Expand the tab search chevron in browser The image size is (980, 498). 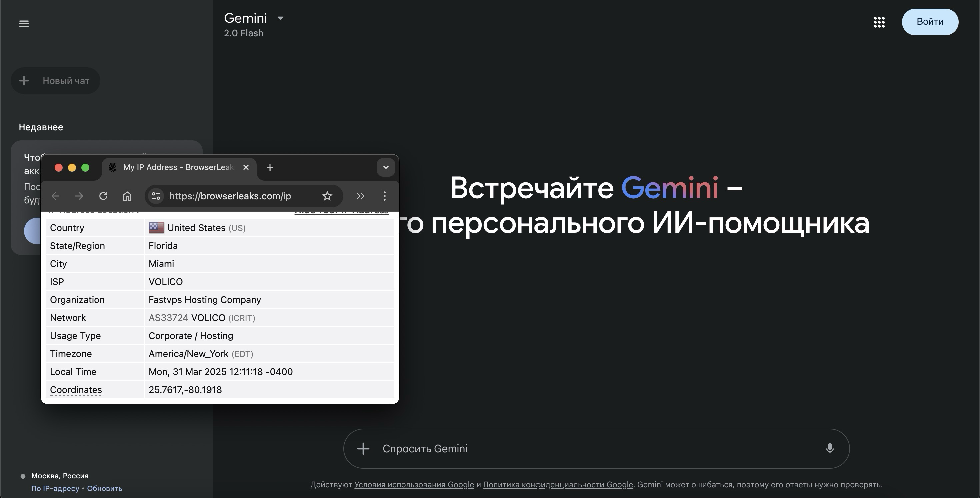(386, 167)
